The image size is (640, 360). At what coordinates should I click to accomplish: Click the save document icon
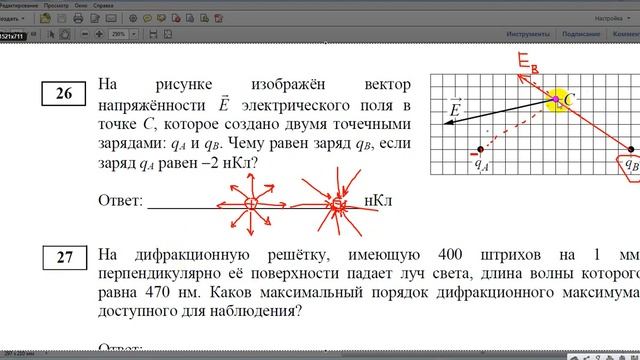(62, 18)
